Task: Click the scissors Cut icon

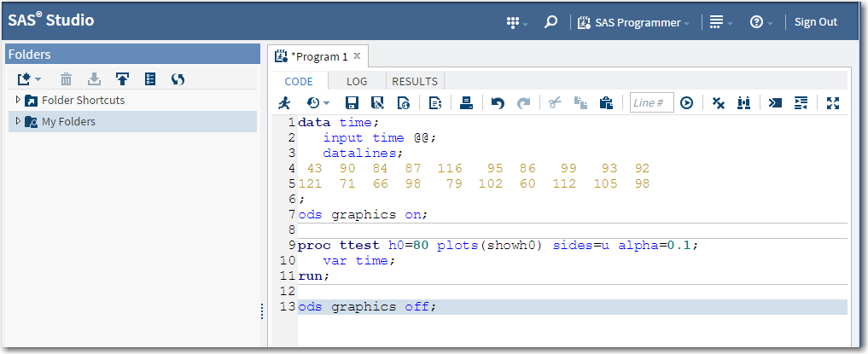Action: click(555, 103)
